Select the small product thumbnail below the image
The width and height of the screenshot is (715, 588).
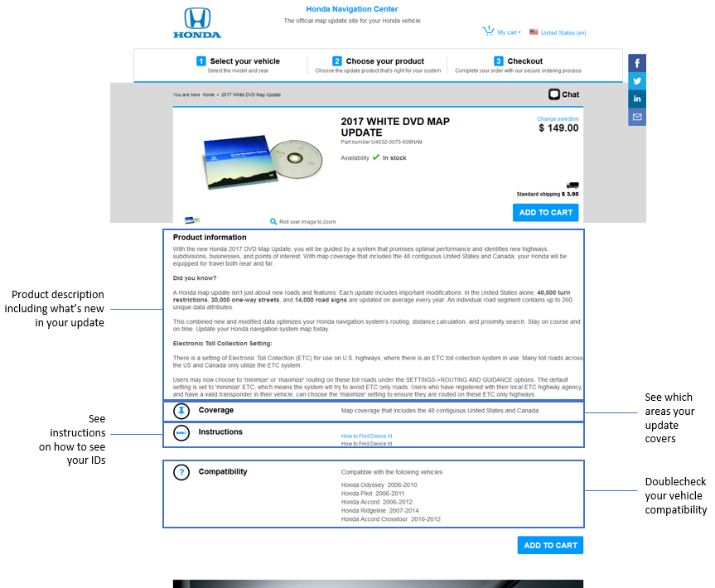[192, 220]
